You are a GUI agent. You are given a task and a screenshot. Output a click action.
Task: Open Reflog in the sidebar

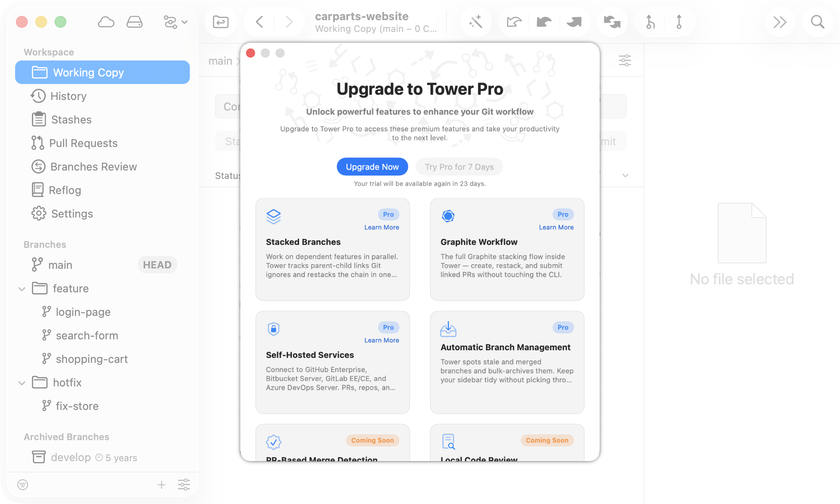(102, 190)
